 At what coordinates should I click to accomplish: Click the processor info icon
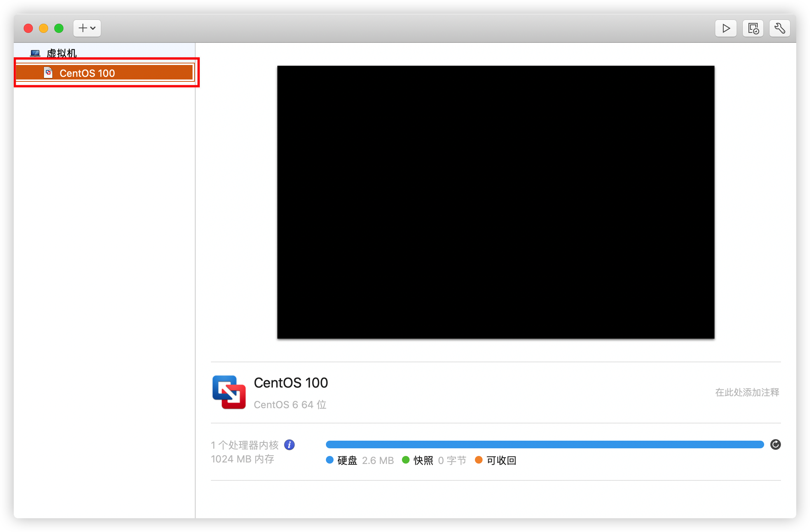pyautogui.click(x=289, y=445)
